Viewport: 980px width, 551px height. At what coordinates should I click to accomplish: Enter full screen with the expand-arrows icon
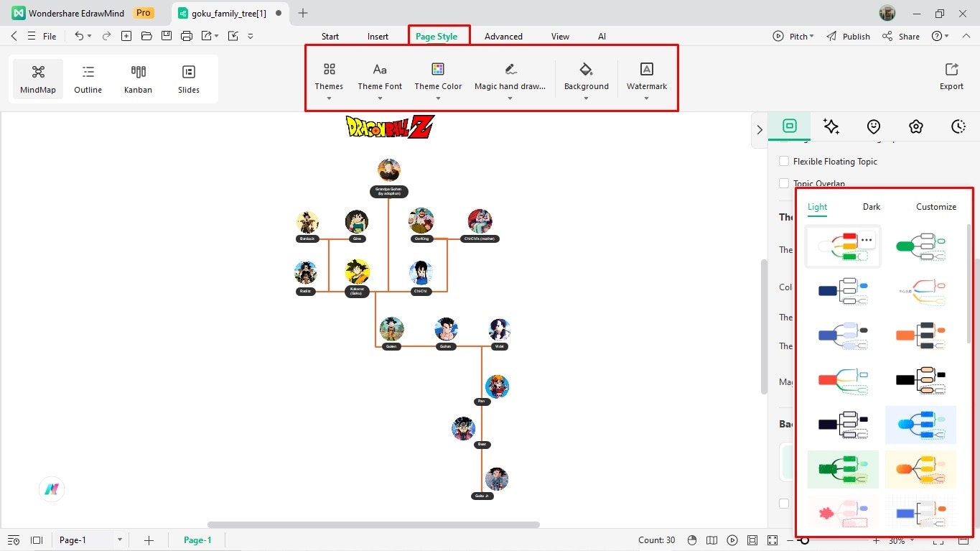773,540
